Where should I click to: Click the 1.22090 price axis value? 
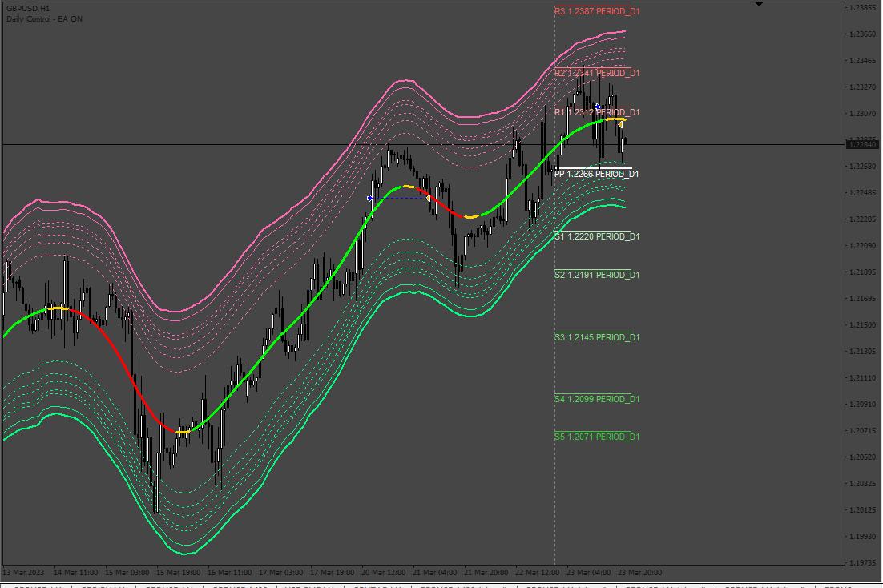(863, 246)
